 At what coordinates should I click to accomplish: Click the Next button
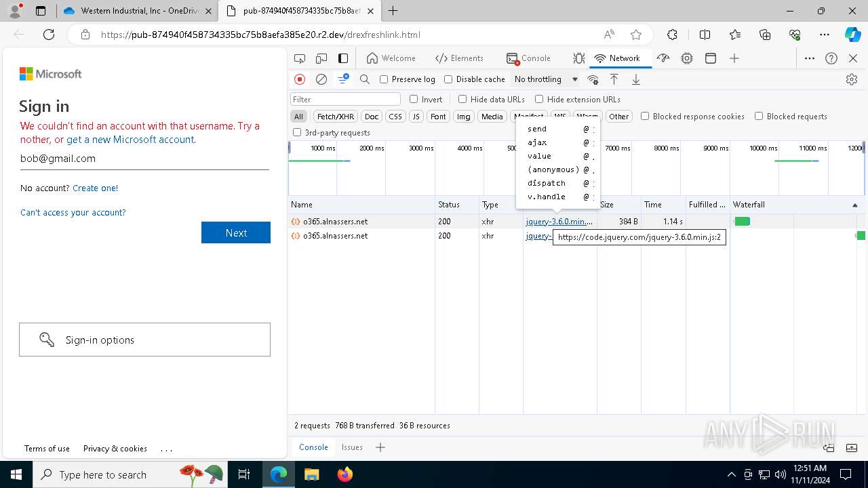click(236, 232)
